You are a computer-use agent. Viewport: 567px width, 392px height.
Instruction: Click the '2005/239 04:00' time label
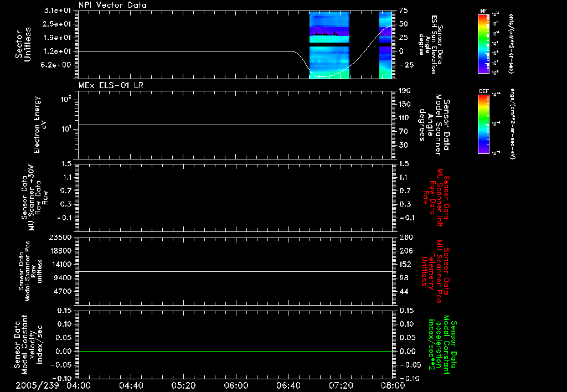(x=54, y=385)
